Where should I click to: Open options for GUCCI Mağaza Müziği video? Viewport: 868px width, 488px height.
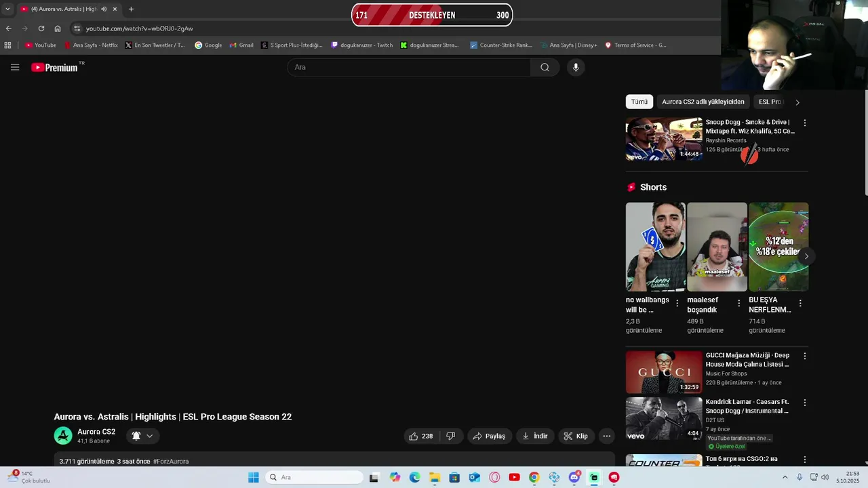(805, 356)
